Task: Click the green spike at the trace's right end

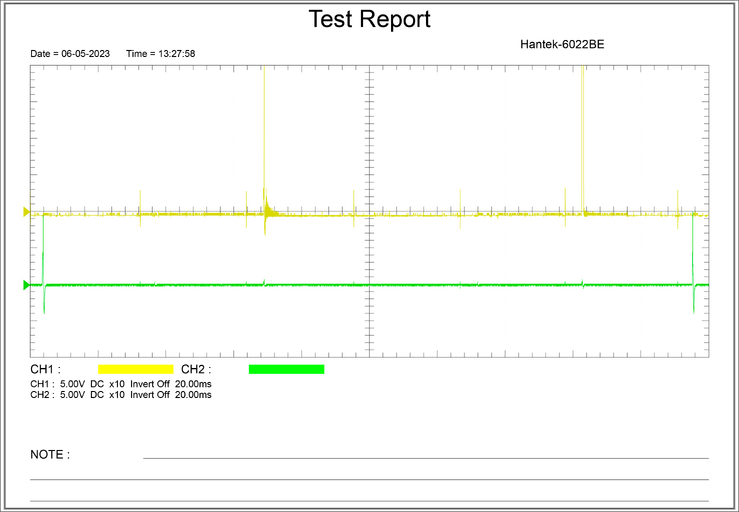Action: (x=694, y=260)
